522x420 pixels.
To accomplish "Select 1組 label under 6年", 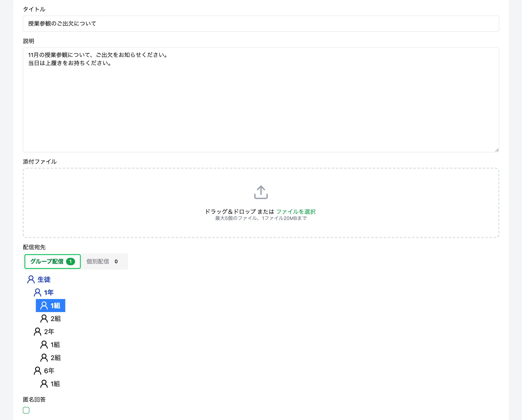I will (x=55, y=384).
